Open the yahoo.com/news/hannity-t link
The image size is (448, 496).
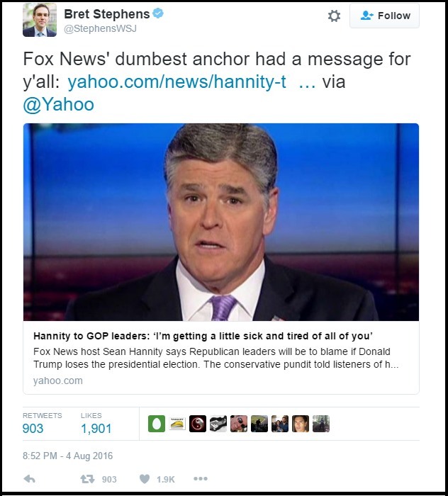[x=177, y=81]
